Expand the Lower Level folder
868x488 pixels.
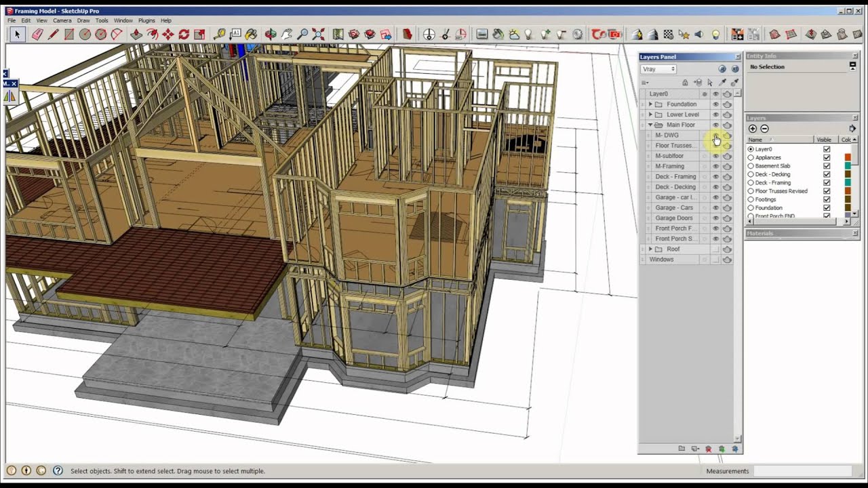click(650, 115)
